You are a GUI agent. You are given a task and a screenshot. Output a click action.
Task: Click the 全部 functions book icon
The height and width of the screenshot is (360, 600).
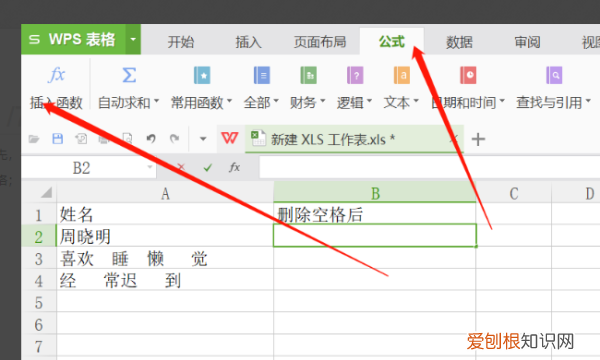[x=262, y=75]
